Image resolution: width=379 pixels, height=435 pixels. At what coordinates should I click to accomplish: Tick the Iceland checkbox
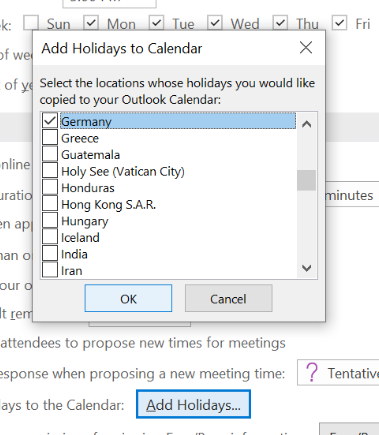point(50,237)
